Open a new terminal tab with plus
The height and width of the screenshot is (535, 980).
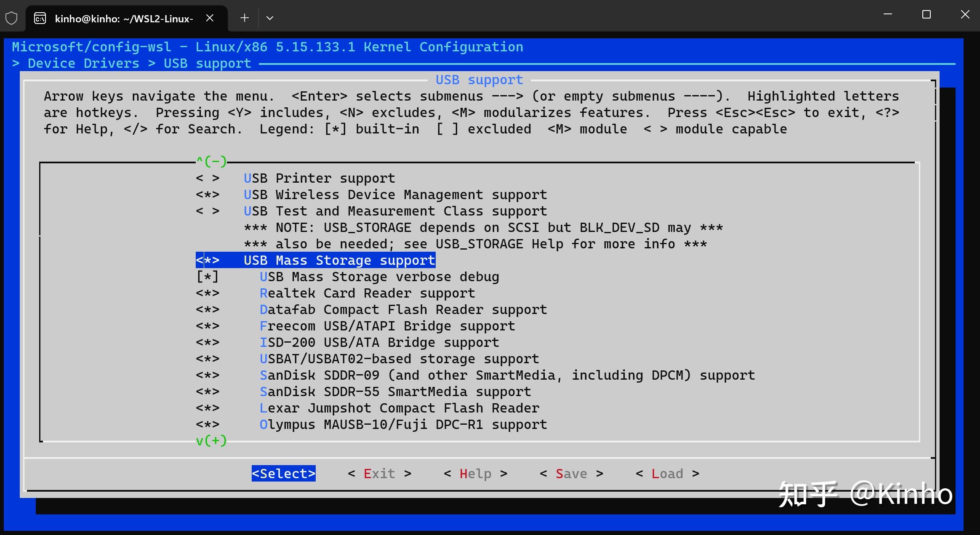pyautogui.click(x=244, y=18)
